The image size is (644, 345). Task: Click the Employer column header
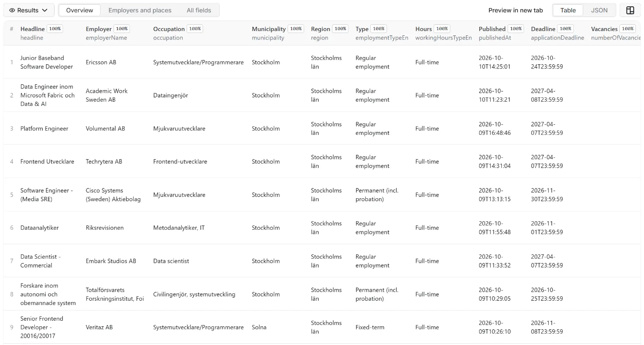(98, 29)
